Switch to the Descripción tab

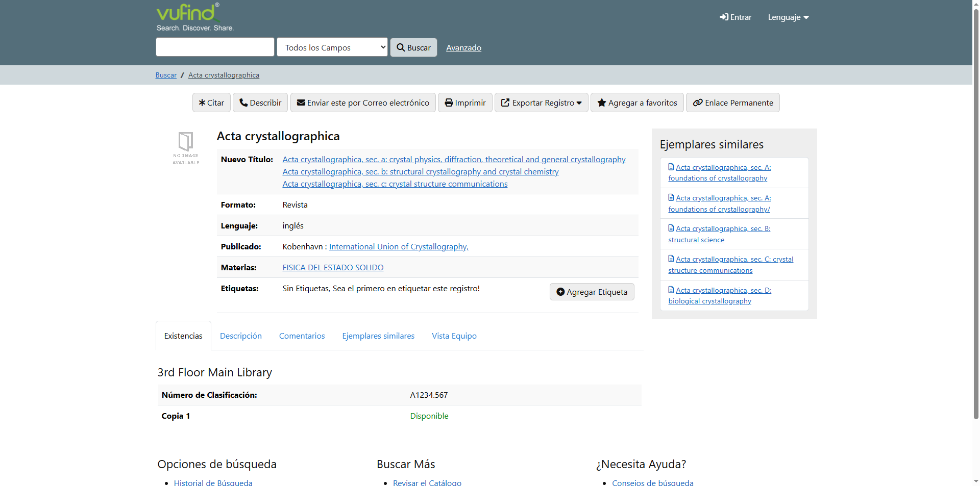[x=241, y=336]
